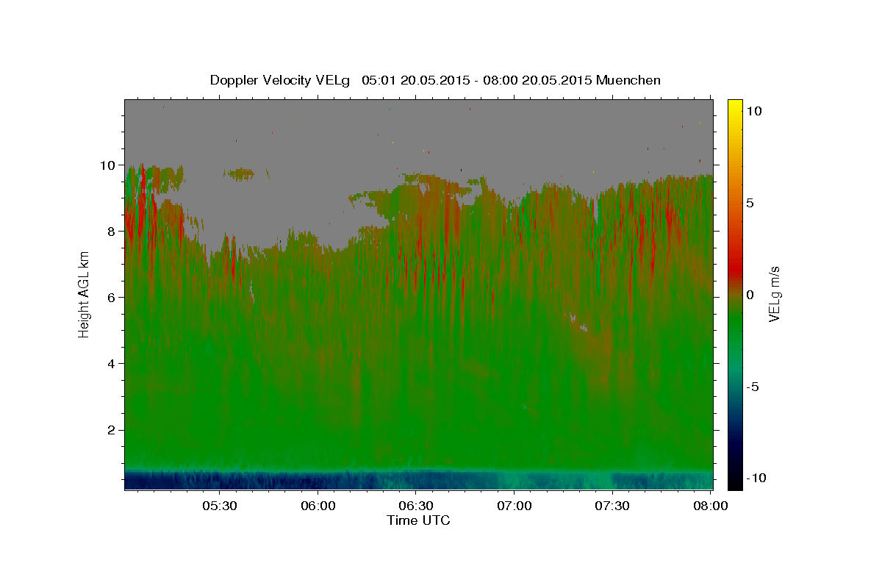Click the yellow top of the velocity colorbar

(734, 107)
